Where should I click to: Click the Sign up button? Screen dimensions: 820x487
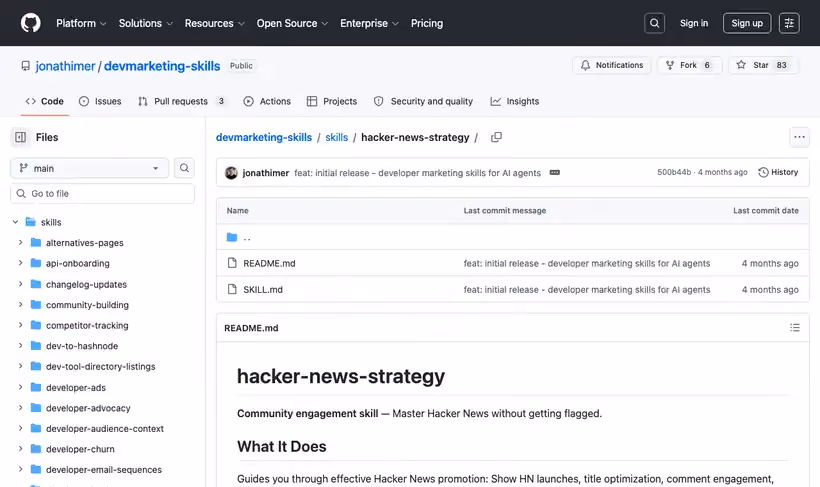coord(747,23)
